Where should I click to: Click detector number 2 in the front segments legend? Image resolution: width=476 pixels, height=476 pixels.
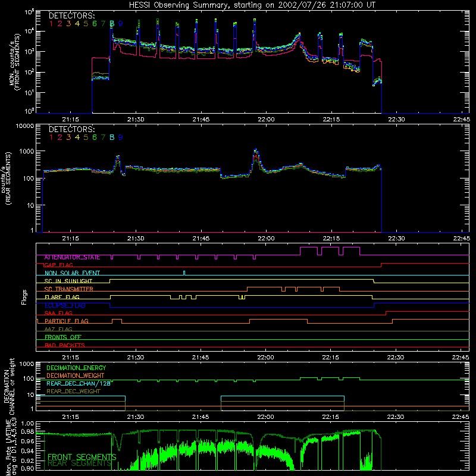60,24
